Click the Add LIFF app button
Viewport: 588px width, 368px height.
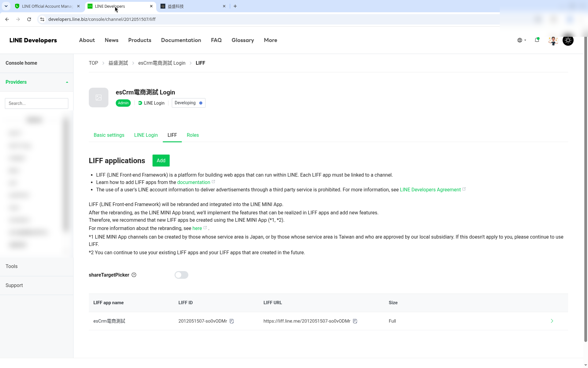click(161, 161)
